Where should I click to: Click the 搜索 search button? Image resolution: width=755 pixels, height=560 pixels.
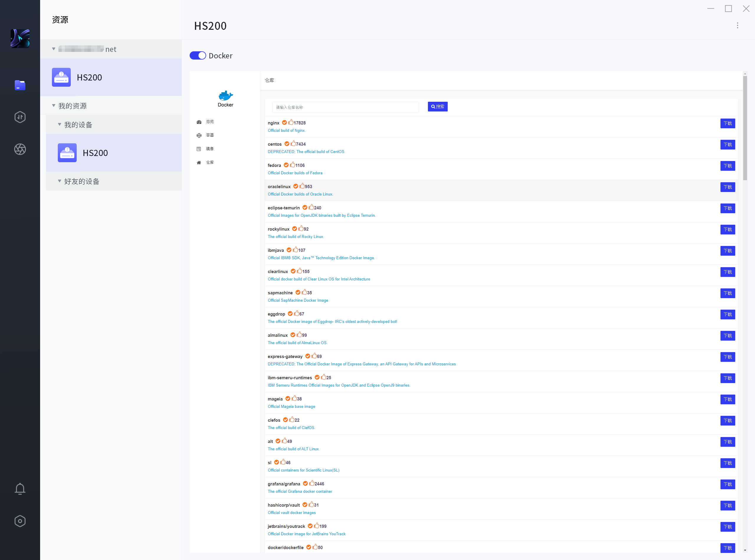coord(437,107)
